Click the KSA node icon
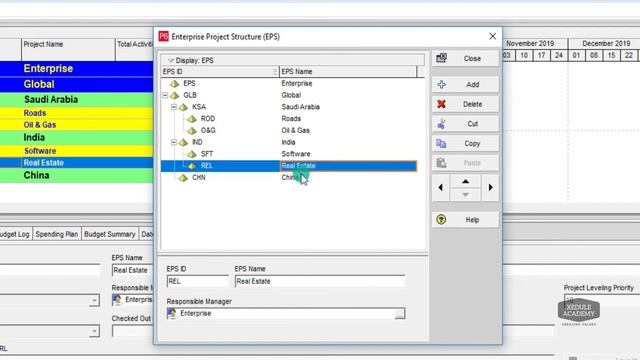 click(184, 107)
